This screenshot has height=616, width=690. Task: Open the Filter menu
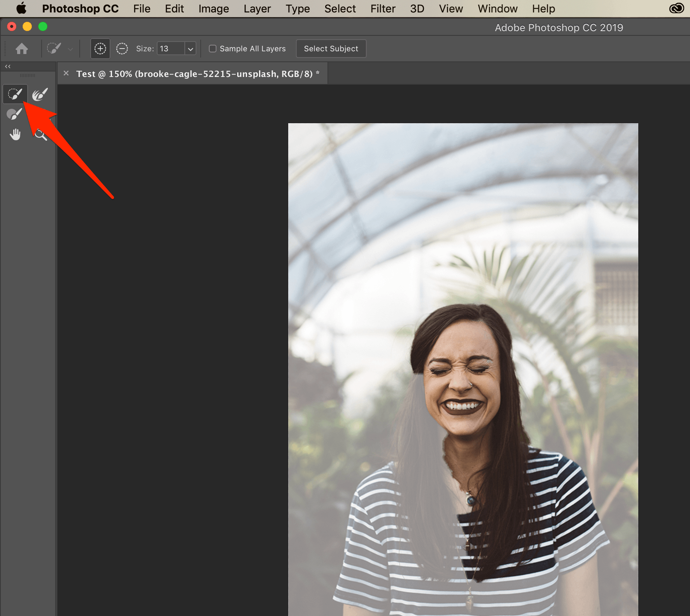[383, 9]
